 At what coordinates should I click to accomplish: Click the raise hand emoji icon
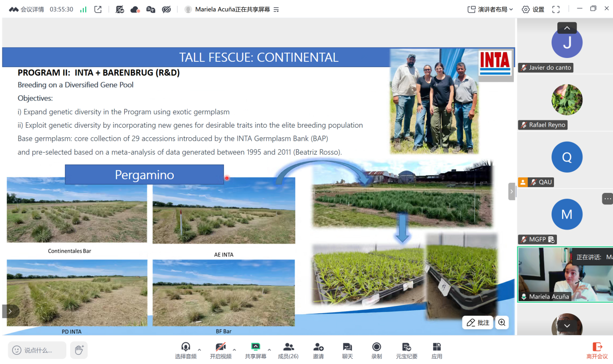[x=79, y=349]
